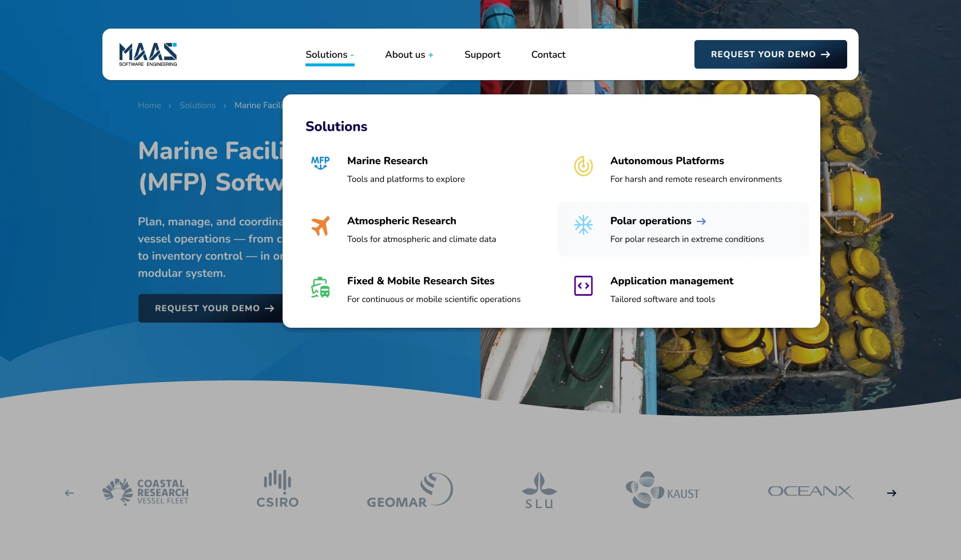Click the MAAS Software Engineering logo
Image resolution: width=961 pixels, height=560 pixels.
(x=148, y=54)
